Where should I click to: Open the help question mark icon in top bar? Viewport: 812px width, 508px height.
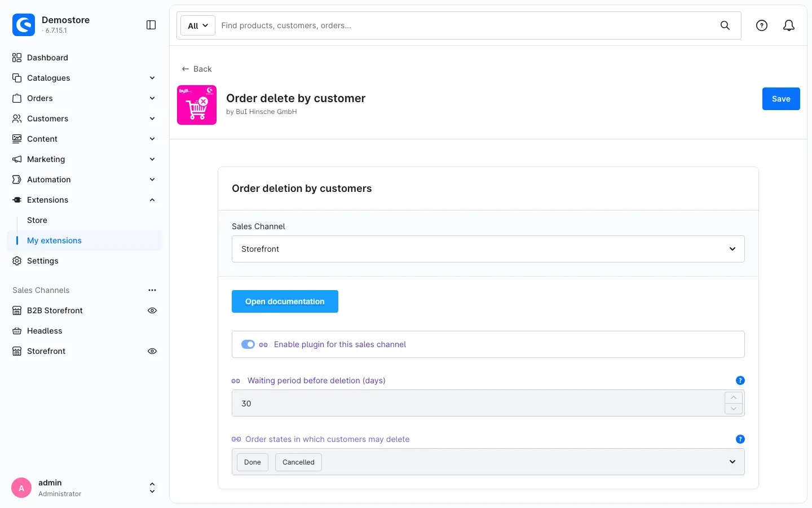[x=762, y=25]
